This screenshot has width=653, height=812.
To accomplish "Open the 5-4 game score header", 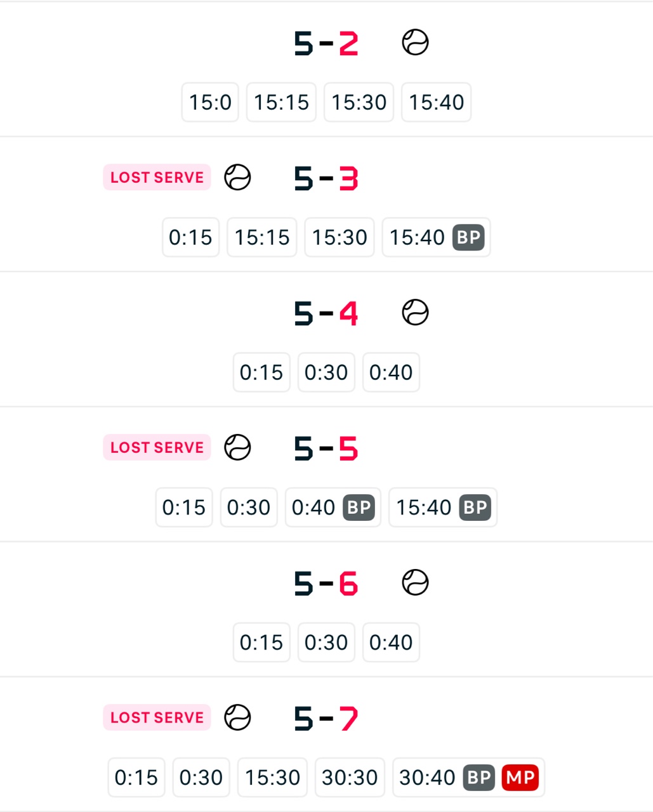I will [x=326, y=313].
